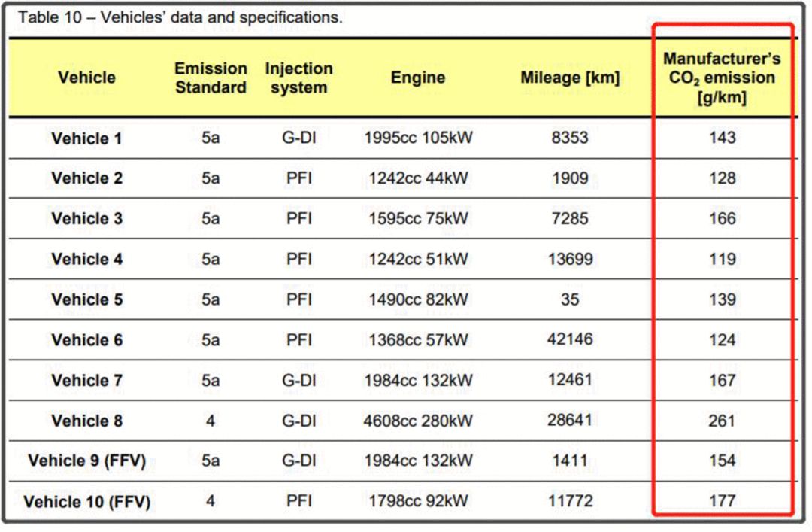
Task: Click the Injection system column header
Action: (x=298, y=78)
